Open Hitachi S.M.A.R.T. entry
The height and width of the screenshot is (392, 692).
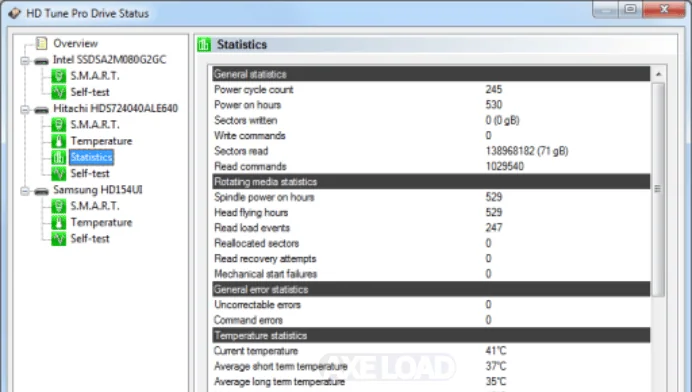pyautogui.click(x=95, y=124)
